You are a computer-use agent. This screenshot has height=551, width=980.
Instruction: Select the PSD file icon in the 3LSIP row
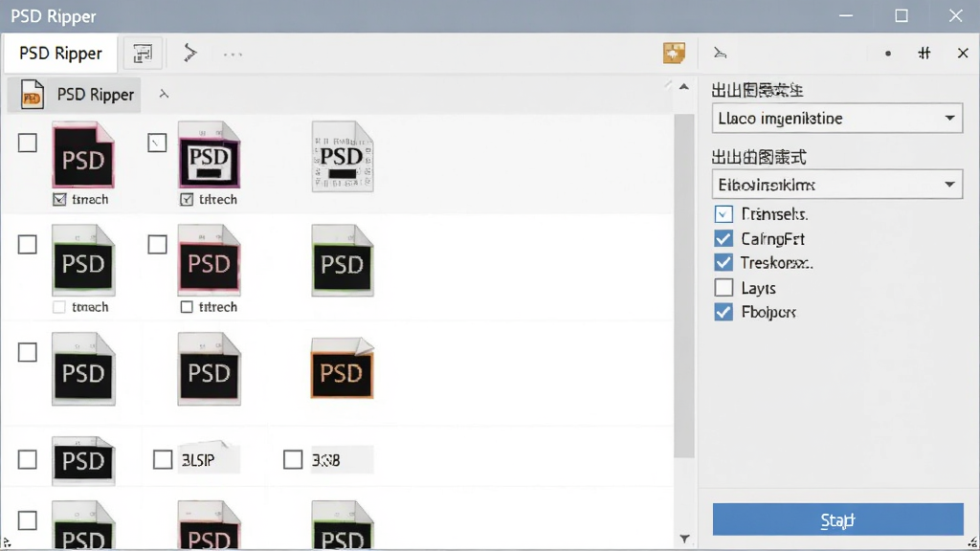pos(83,461)
